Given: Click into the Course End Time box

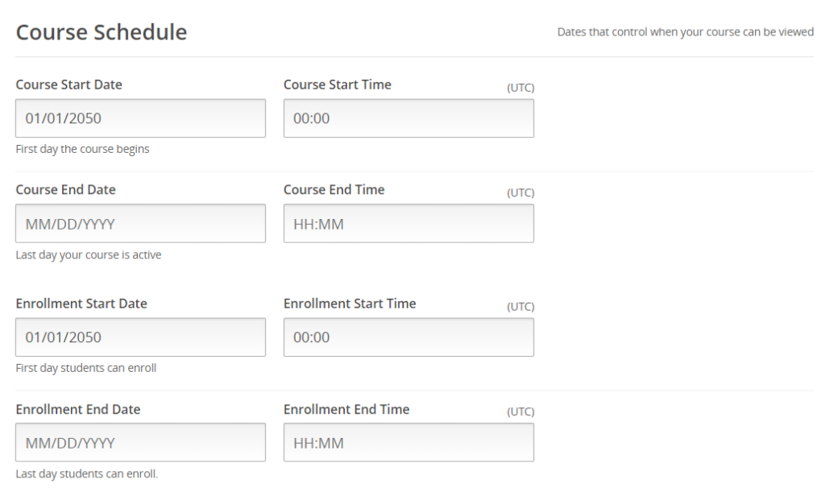Looking at the screenshot, I should click(408, 223).
